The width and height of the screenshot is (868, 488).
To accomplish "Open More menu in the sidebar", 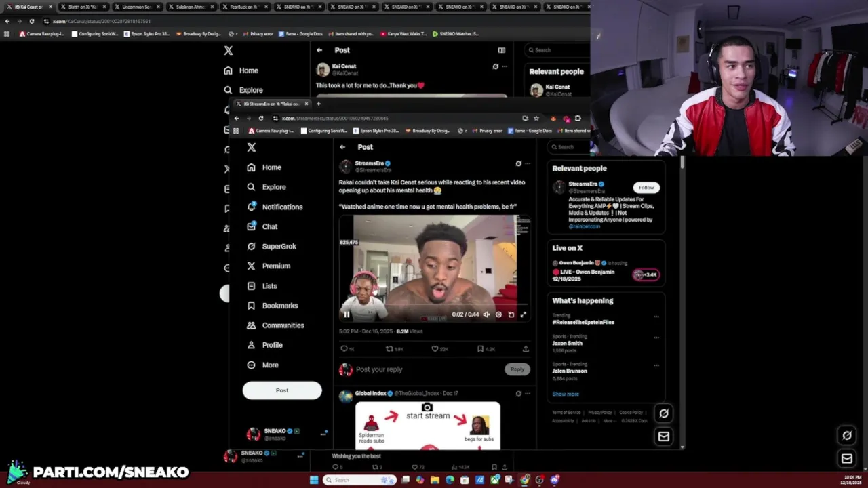I will (262, 365).
